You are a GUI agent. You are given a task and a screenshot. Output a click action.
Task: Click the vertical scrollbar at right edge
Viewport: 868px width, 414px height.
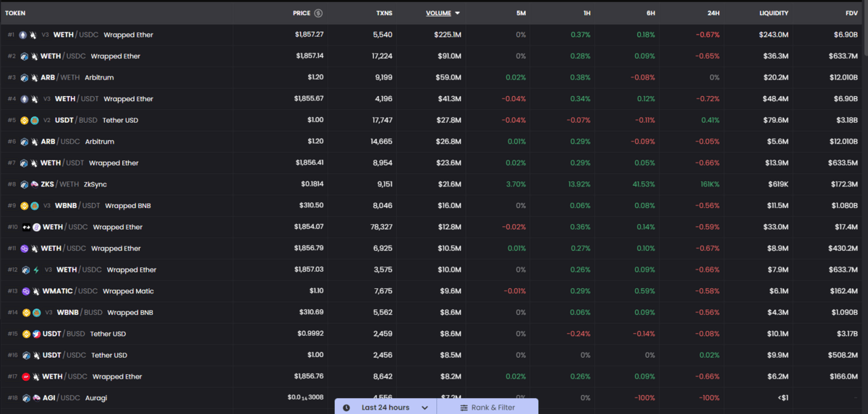tap(865, 29)
